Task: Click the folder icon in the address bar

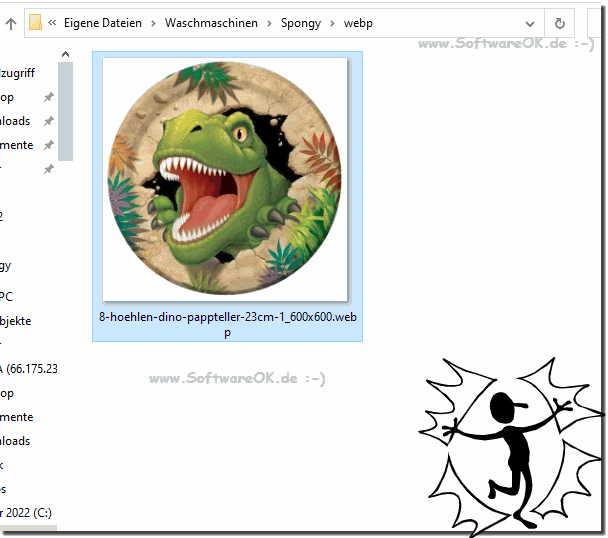Action: pos(35,22)
